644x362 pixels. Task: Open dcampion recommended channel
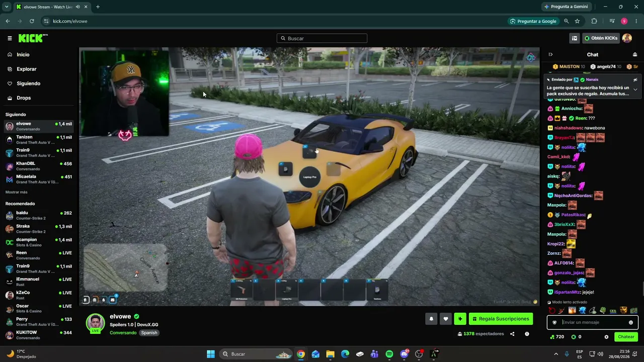click(39, 242)
